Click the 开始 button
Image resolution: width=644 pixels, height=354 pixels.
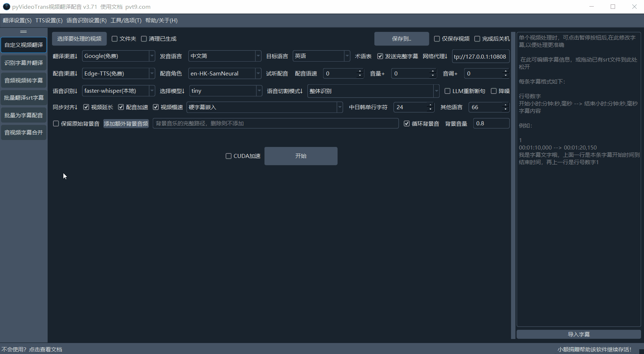point(301,156)
